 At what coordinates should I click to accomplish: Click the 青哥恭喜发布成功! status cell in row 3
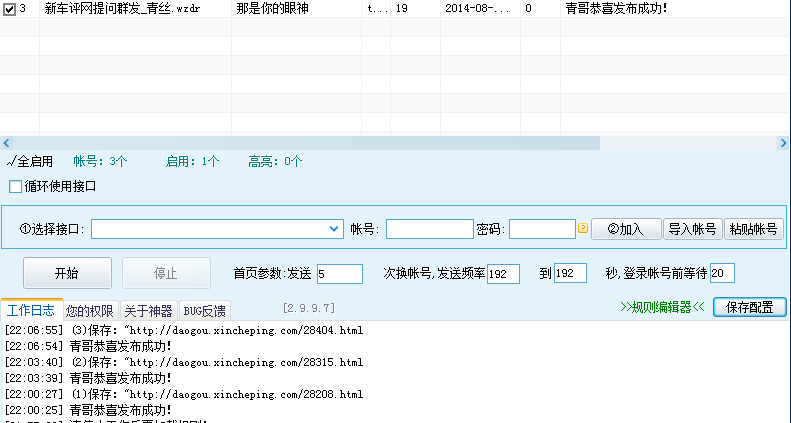point(675,9)
